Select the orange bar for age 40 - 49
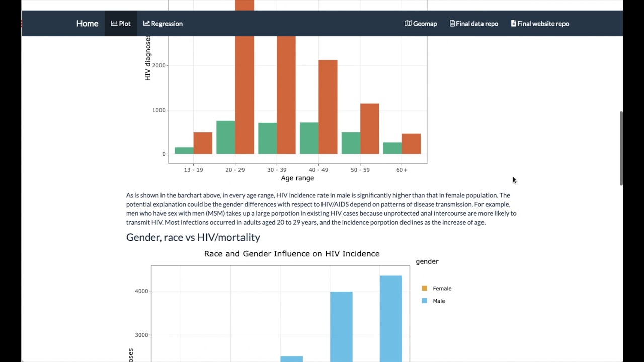 pyautogui.click(x=328, y=107)
